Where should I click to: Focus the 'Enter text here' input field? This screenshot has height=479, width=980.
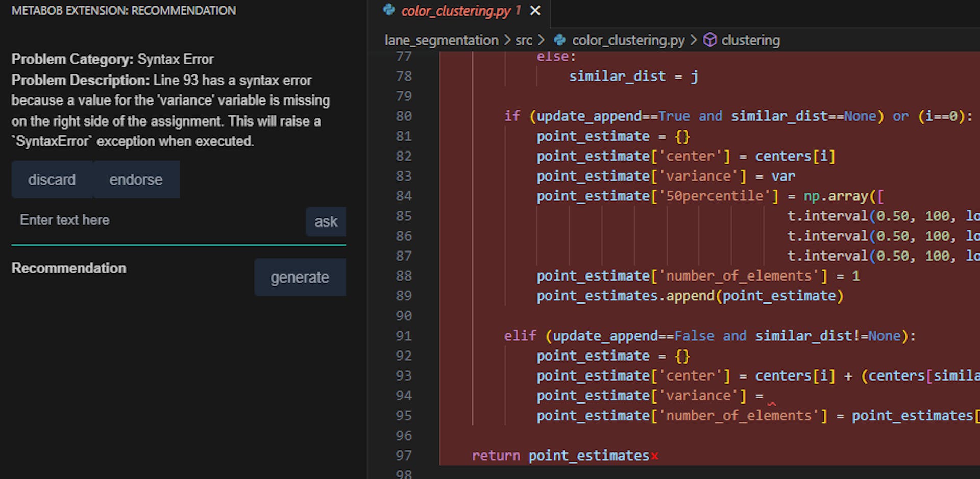158,220
